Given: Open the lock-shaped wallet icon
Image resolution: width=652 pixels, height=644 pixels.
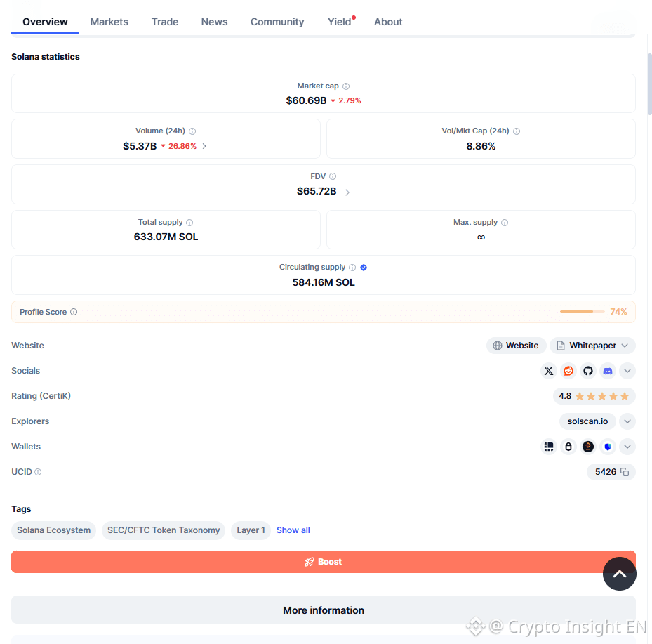Looking at the screenshot, I should click(x=568, y=447).
